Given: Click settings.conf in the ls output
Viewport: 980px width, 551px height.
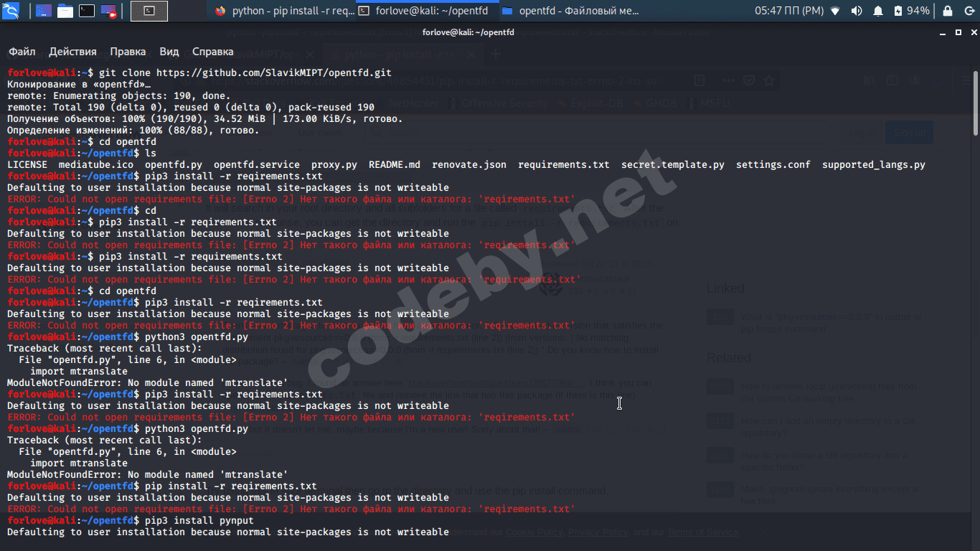Looking at the screenshot, I should 773,164.
